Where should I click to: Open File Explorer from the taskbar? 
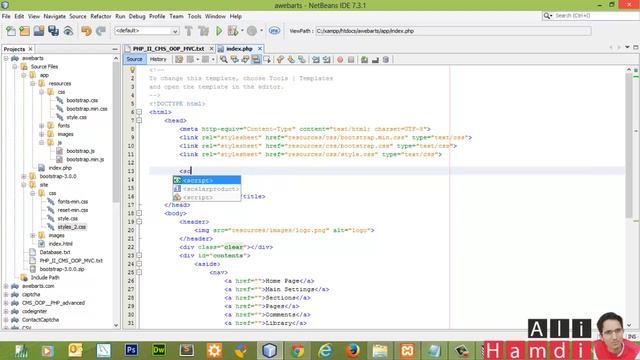pos(380,350)
